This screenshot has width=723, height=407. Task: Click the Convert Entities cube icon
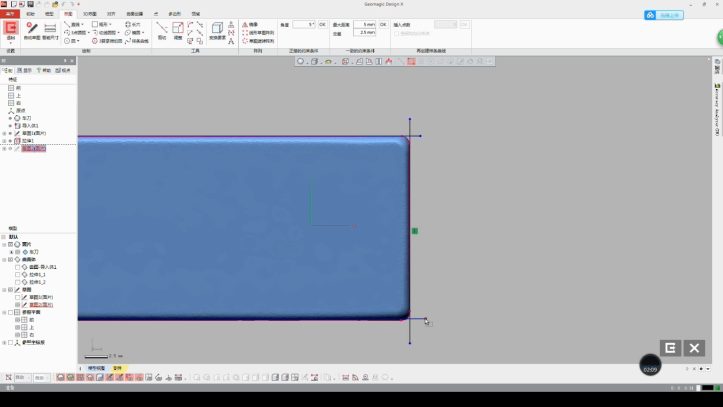pyautogui.click(x=217, y=29)
